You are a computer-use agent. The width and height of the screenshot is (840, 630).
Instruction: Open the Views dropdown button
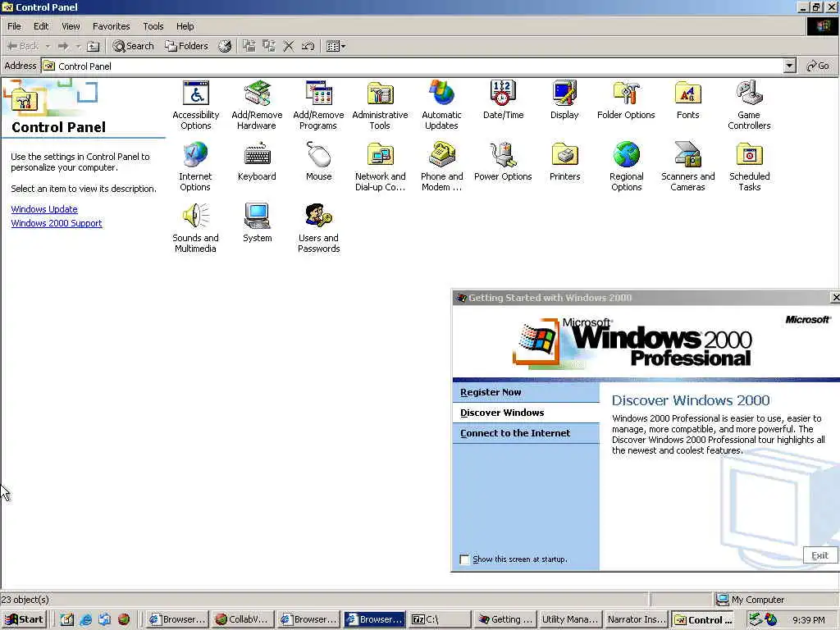click(336, 46)
